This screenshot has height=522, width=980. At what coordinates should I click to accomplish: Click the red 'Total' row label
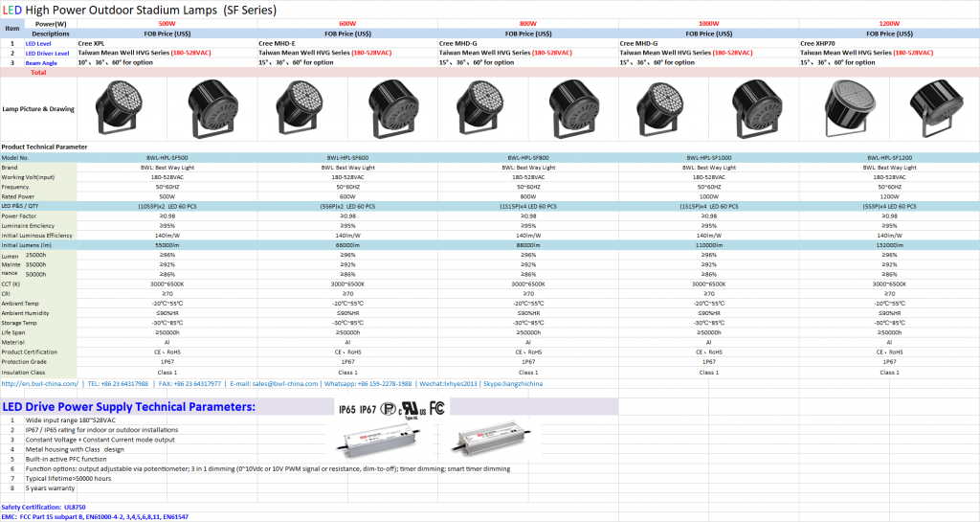coord(38,73)
